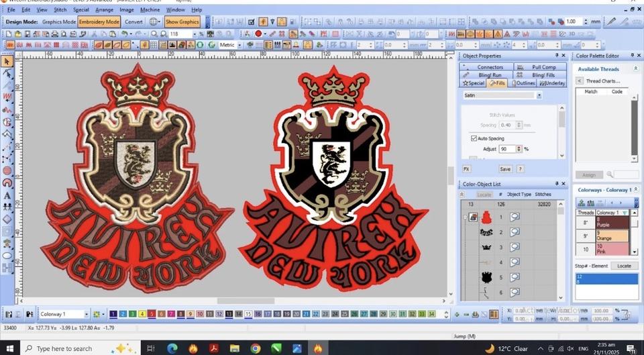Switch to the Underlay tab
This screenshot has height=355, width=644.
click(552, 83)
